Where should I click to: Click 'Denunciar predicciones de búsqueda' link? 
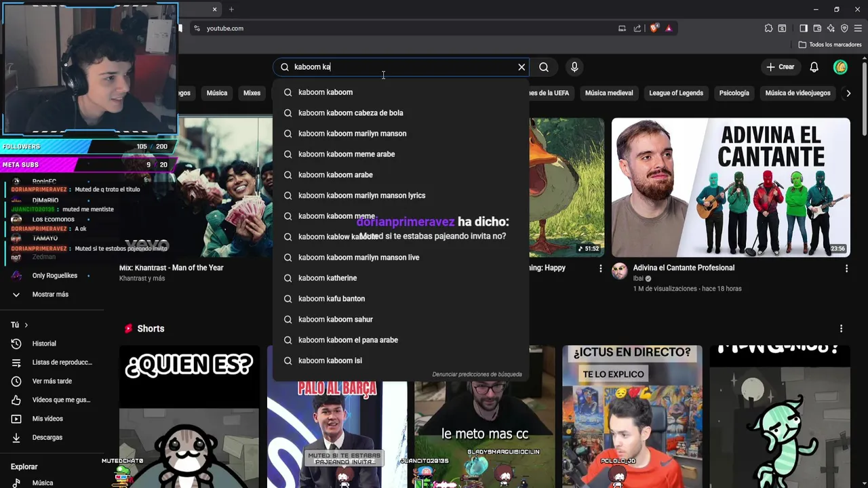[x=477, y=374]
